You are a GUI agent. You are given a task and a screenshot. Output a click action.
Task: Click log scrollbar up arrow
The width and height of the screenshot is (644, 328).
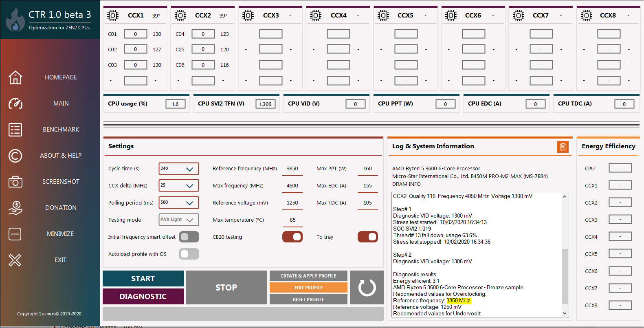pyautogui.click(x=565, y=196)
